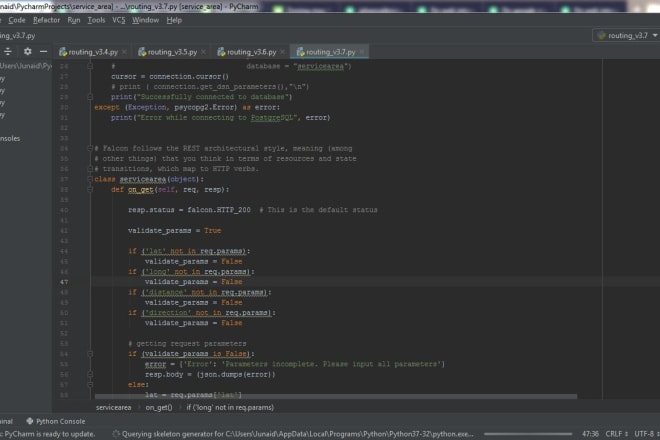660x440 pixels.
Task: Click the editor horizontal scrollbar
Action: click(336, 396)
